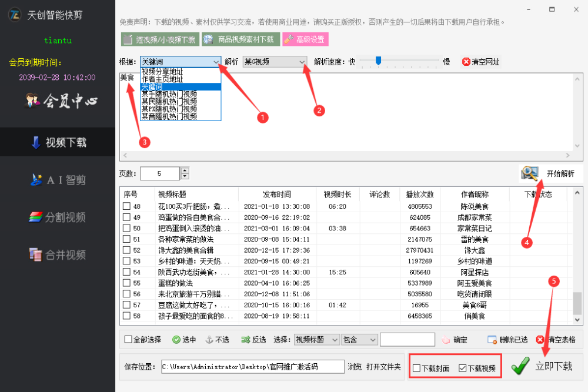
Task: Select author cell 成都家常菜
Action: [x=475, y=217]
